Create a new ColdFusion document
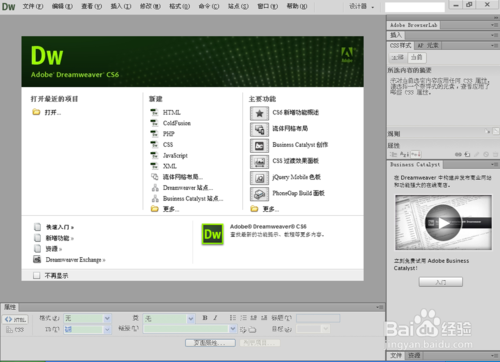The image size is (500, 362). pyautogui.click(x=177, y=123)
